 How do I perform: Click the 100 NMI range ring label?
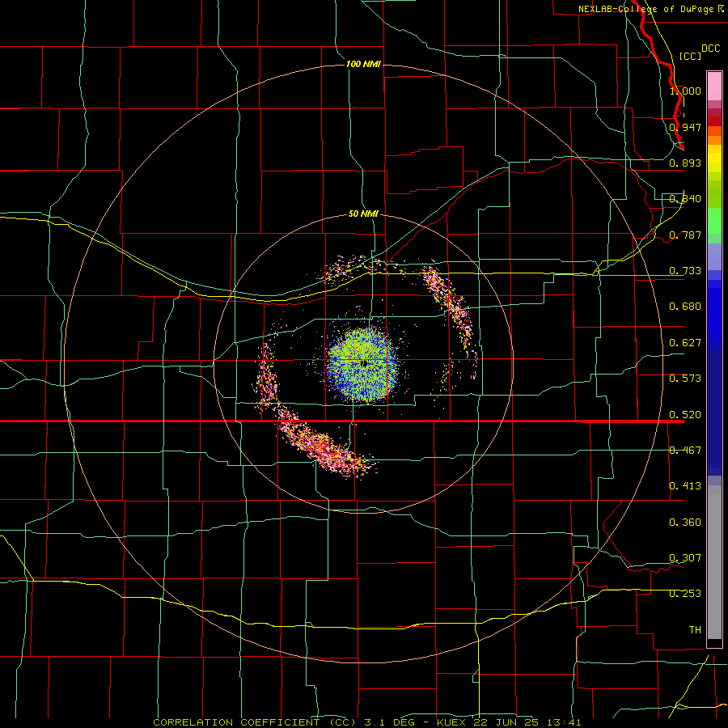click(x=363, y=64)
